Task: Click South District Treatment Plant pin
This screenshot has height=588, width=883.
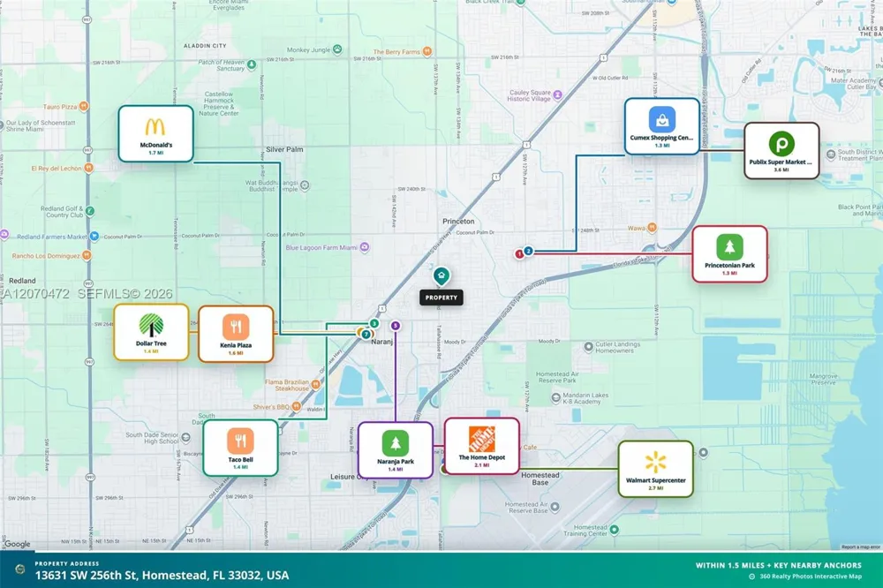Action: click(831, 155)
